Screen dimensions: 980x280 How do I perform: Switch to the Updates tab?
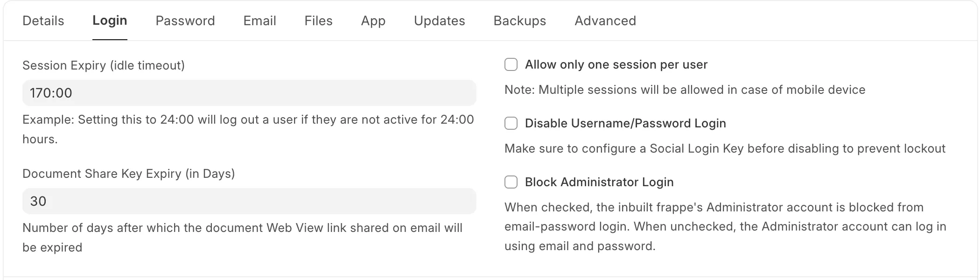point(439,21)
